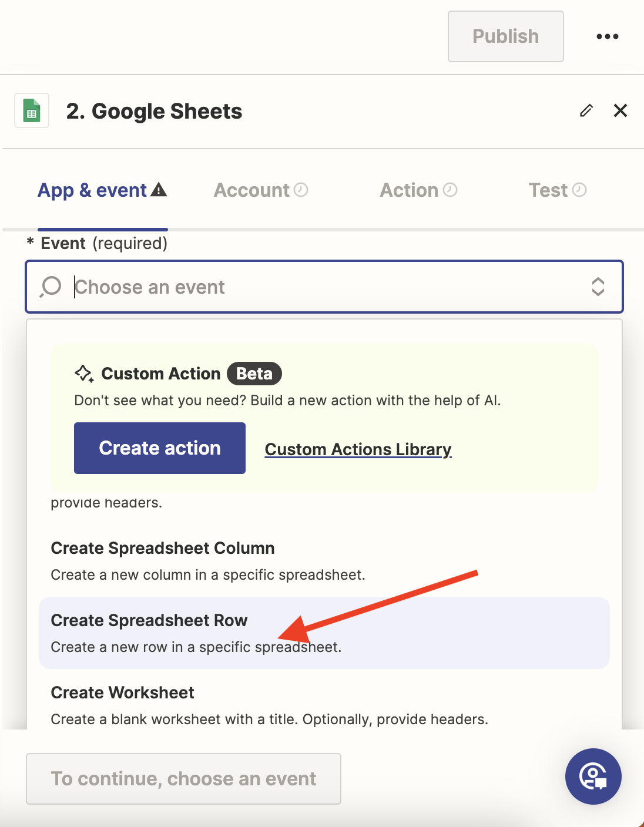Switch to the Account tab
This screenshot has height=827, width=644.
[252, 190]
